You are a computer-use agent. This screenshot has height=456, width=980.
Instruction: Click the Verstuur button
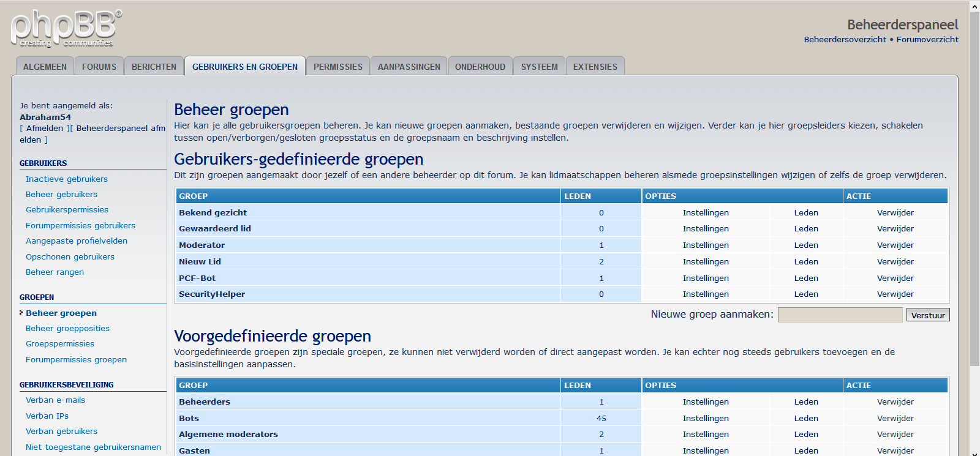[928, 315]
